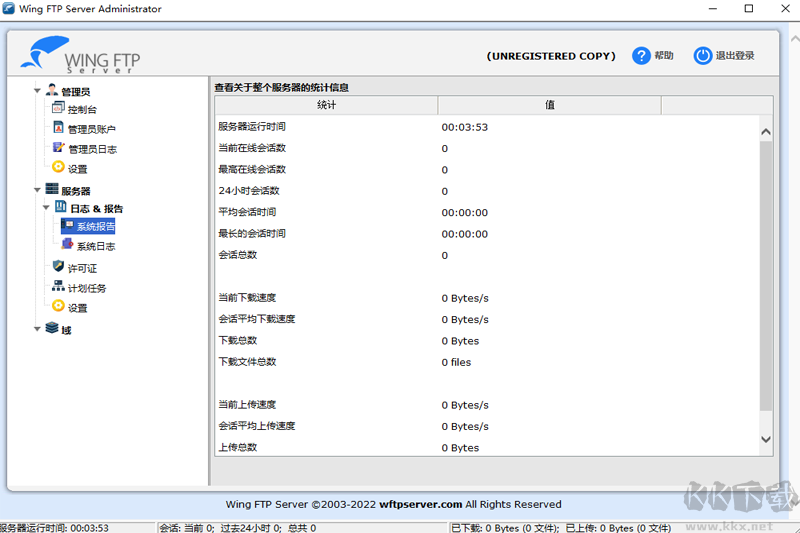This screenshot has height=533, width=800.
Task: Collapse the 服务器 tree node
Action: click(37, 190)
